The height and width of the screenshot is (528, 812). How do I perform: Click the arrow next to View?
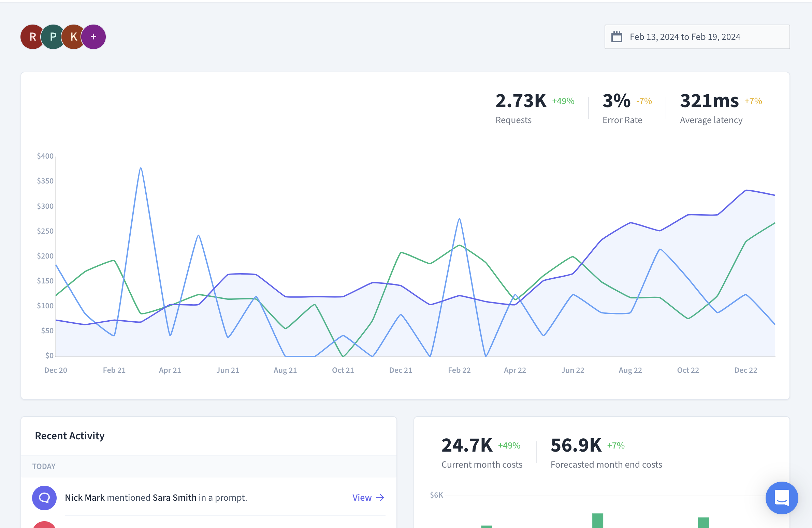point(380,498)
